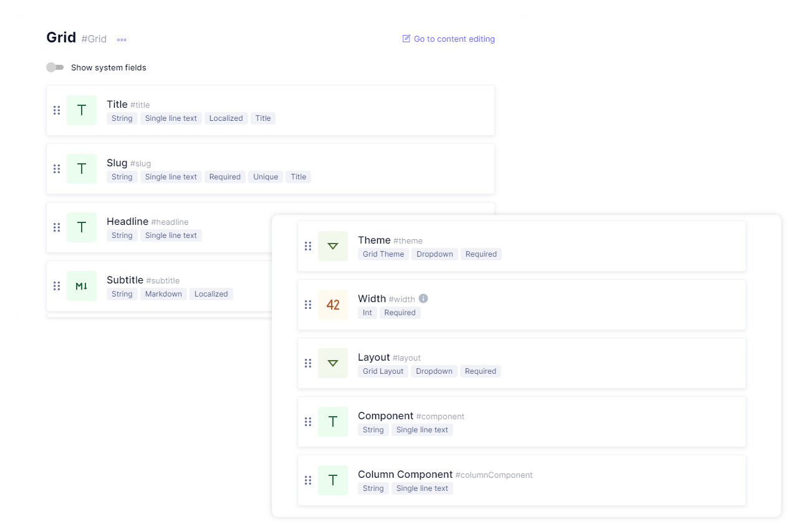The width and height of the screenshot is (798, 532).
Task: Click the Grid Theme tag under Theme
Action: point(383,254)
